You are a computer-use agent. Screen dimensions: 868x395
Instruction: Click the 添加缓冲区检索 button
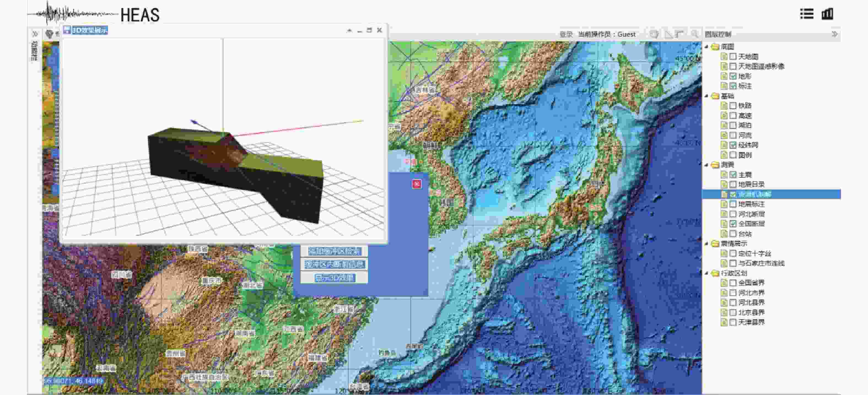point(334,251)
